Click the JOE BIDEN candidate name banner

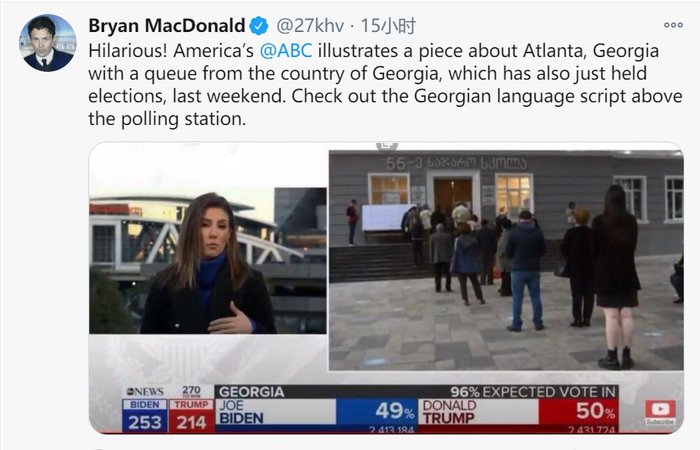point(275,412)
